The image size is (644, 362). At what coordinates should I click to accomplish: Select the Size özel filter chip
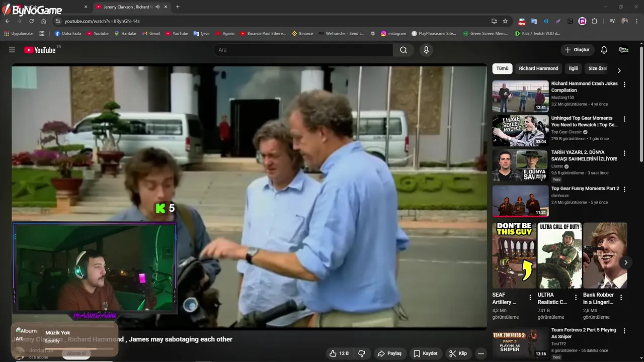(x=598, y=68)
